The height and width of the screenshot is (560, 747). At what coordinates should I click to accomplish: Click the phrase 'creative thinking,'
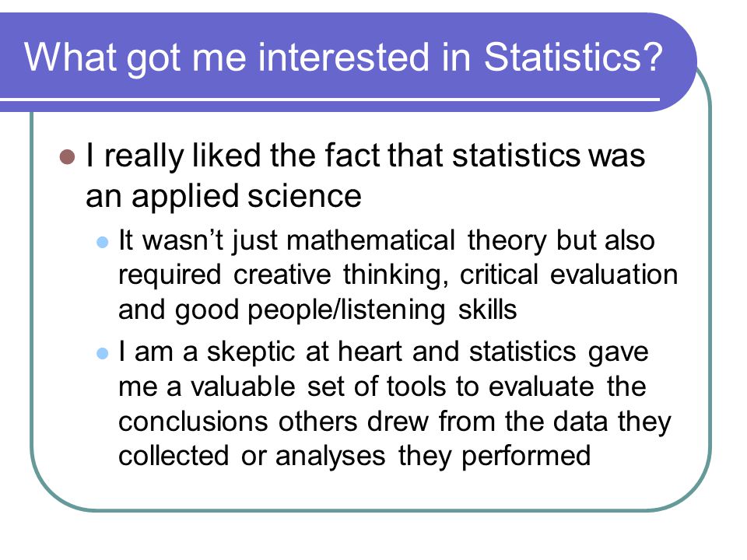tap(341, 276)
